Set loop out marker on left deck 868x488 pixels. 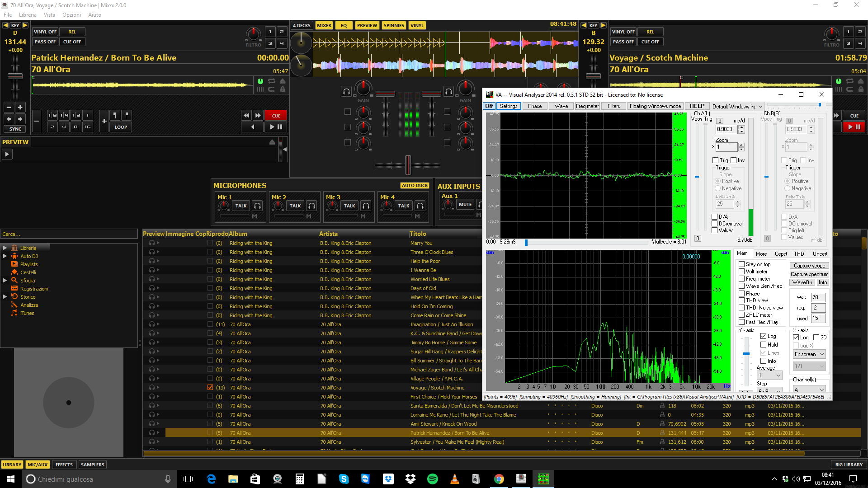point(126,115)
